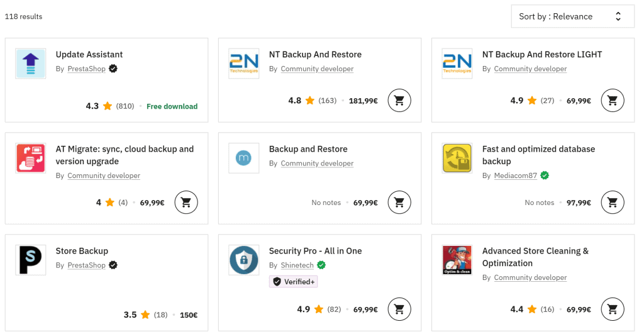Image resolution: width=644 pixels, height=334 pixels.
Task: Click the Backup and Restore module icon
Action: point(243,158)
